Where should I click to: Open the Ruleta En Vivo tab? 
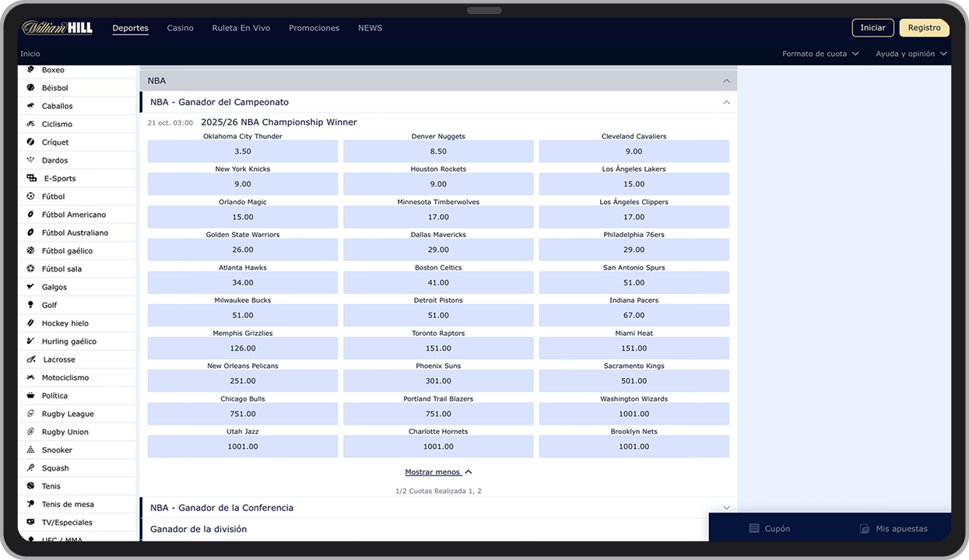241,28
